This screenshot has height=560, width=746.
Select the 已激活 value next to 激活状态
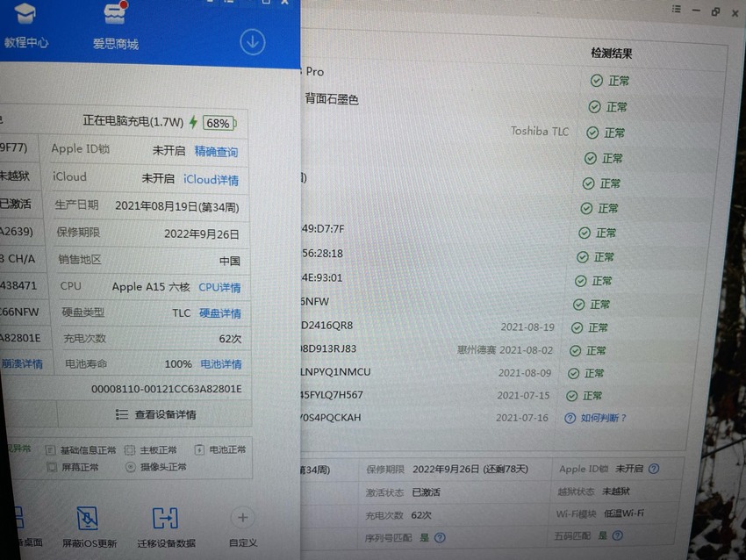click(426, 492)
